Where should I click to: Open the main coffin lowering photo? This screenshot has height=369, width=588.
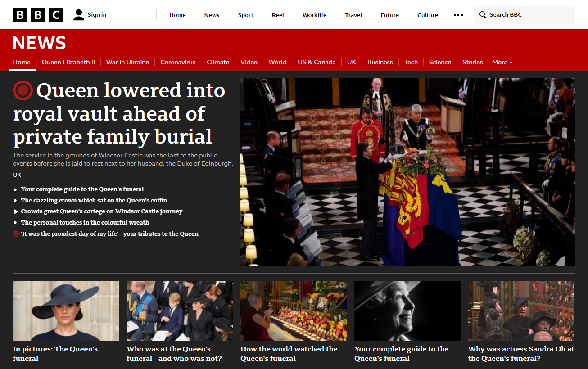click(407, 171)
